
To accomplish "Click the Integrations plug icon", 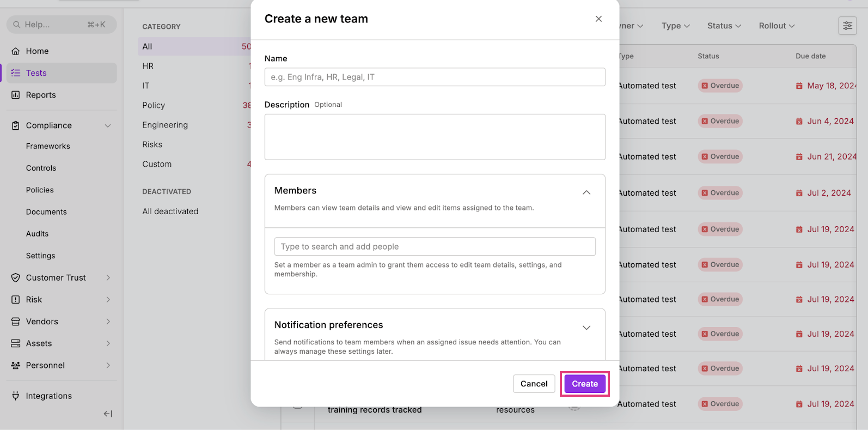I will point(16,396).
